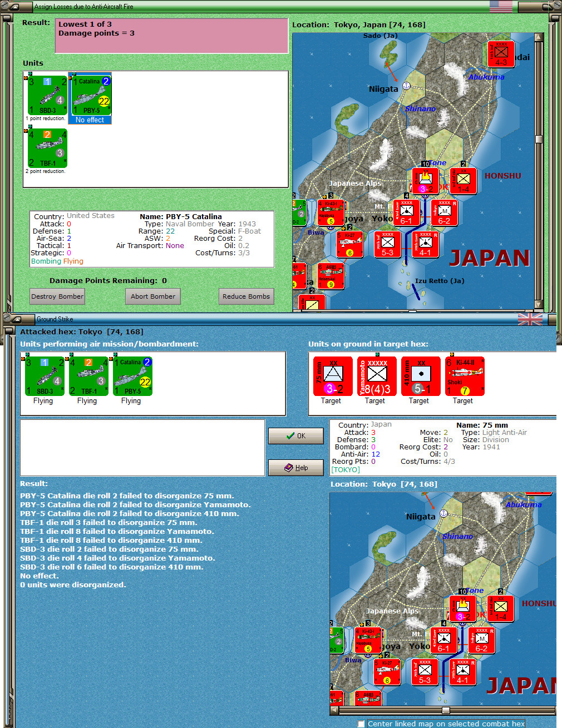562x728 pixels.
Task: Click the 1-4 unit on lower map
Action: click(501, 608)
